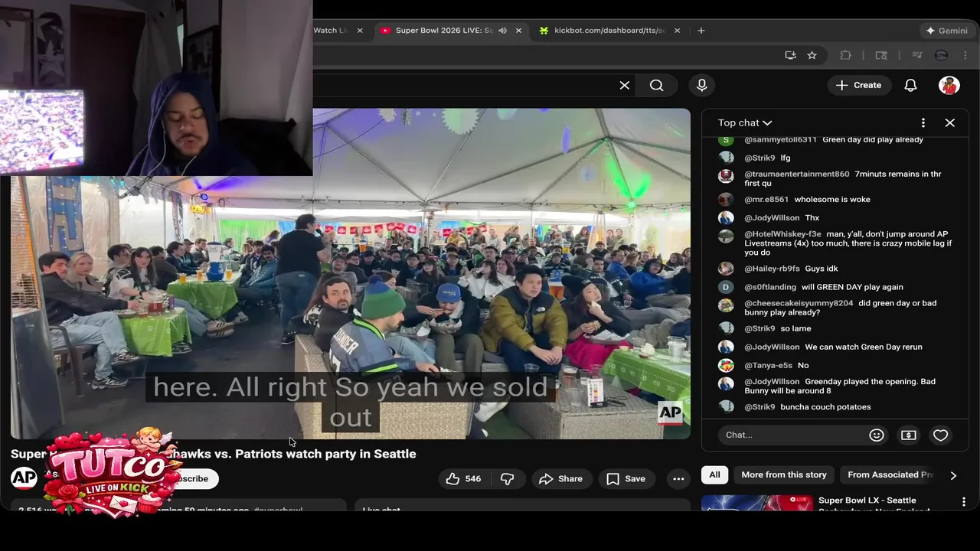Open live chat more options menu
The height and width of the screenshot is (551, 980).
(923, 122)
